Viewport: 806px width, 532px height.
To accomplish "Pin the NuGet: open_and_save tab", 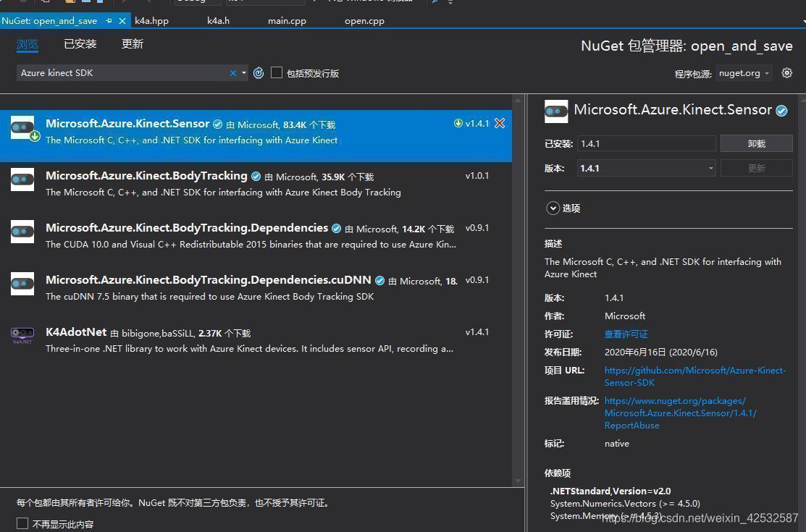I will click(x=109, y=20).
